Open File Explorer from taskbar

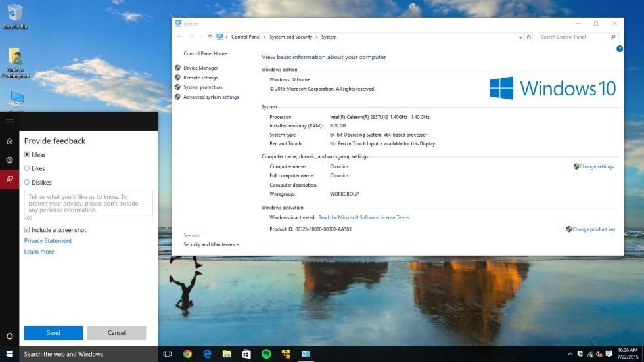227,354
